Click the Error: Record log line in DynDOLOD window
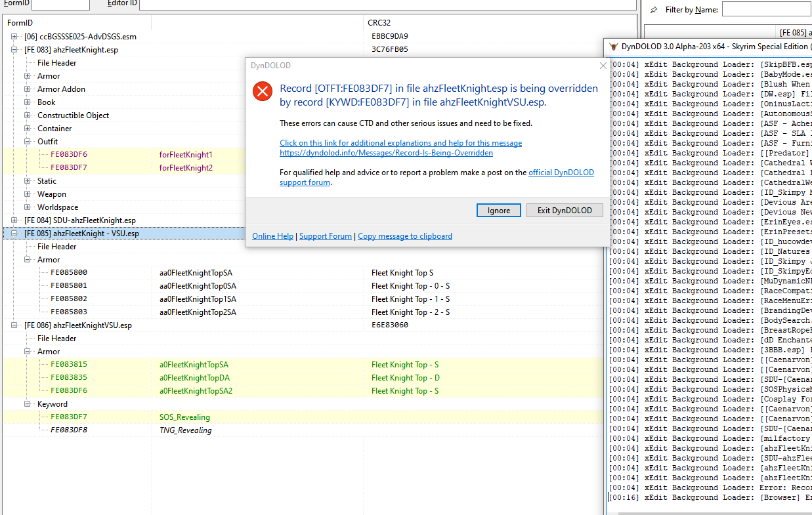The height and width of the screenshot is (515, 812). click(x=712, y=487)
